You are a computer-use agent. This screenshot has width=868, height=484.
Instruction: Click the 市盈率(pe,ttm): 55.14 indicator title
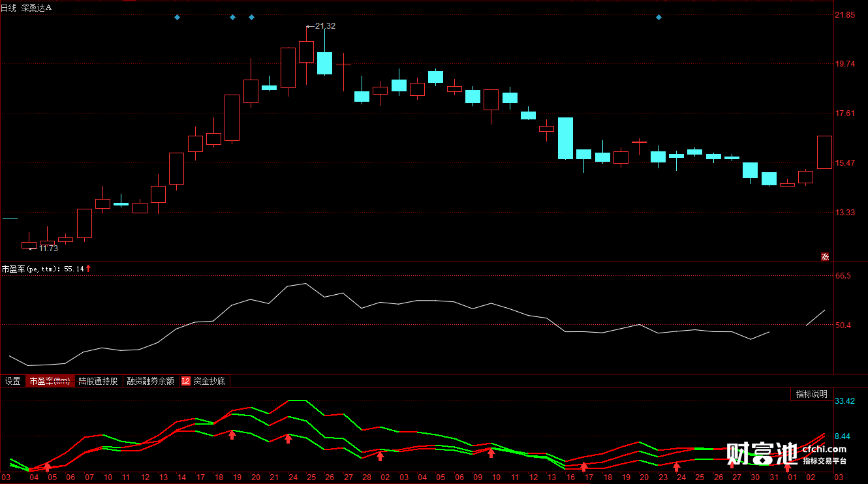coord(43,268)
